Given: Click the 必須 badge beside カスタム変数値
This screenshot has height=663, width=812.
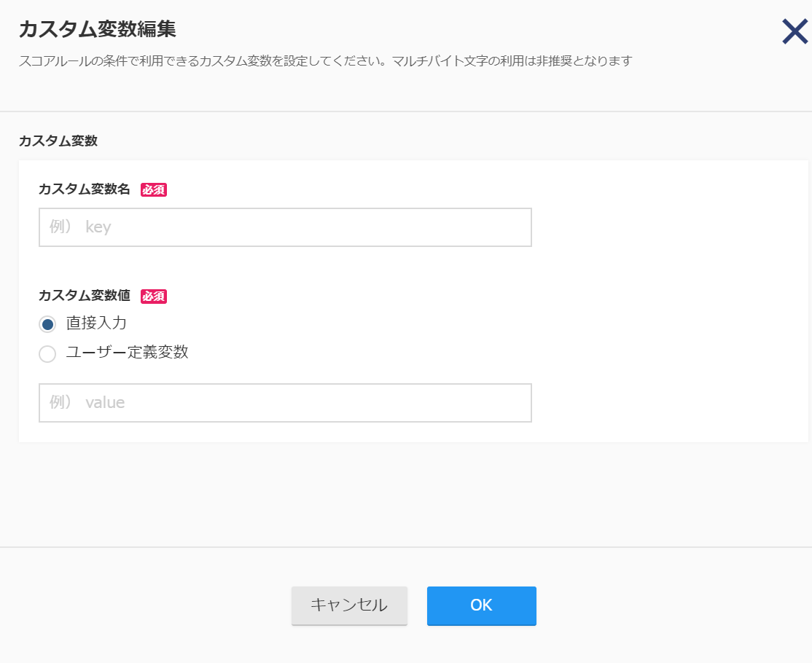Looking at the screenshot, I should tap(154, 296).
